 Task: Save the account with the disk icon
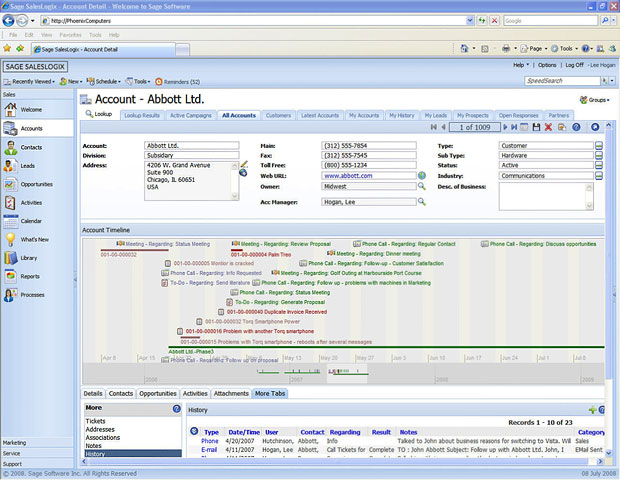click(x=536, y=127)
